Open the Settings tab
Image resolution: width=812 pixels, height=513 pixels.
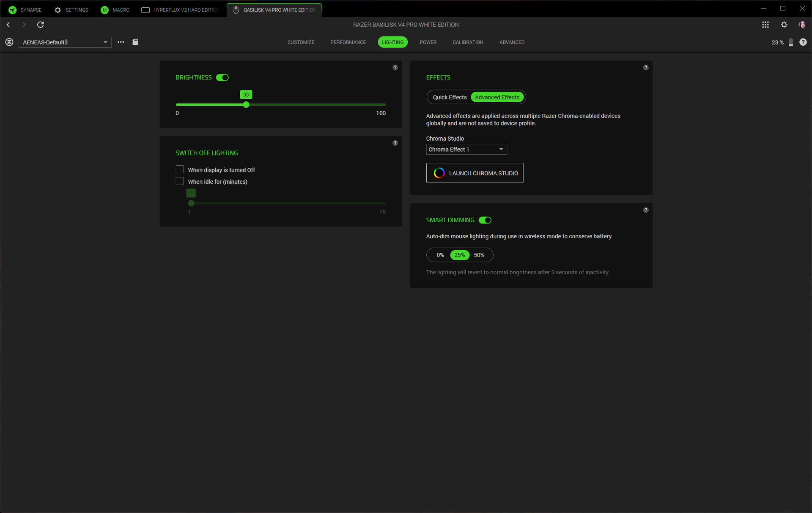tap(71, 10)
